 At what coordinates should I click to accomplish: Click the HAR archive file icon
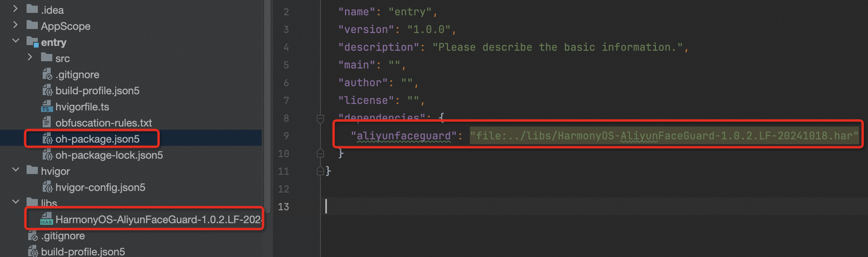(x=47, y=219)
